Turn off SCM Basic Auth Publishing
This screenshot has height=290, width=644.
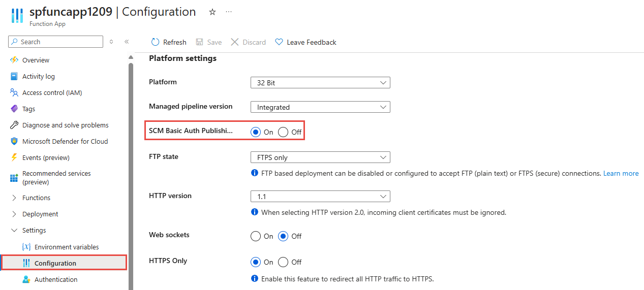(x=283, y=132)
